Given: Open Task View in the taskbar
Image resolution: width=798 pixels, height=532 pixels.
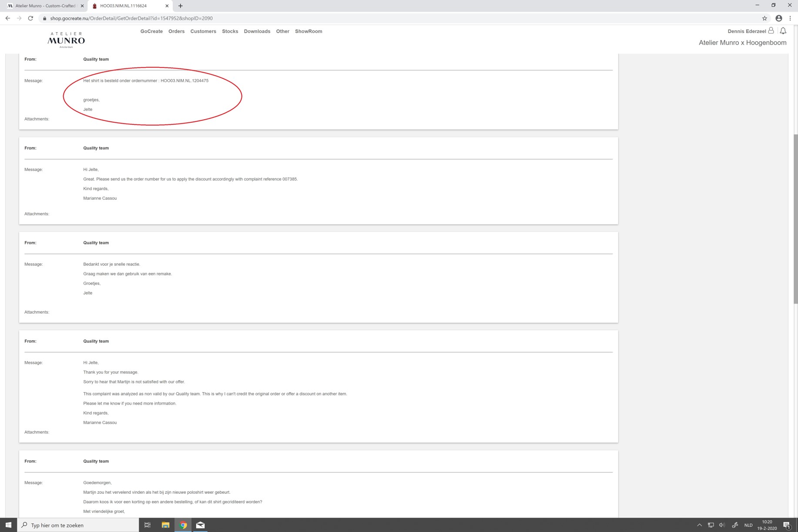Looking at the screenshot, I should pos(148,525).
